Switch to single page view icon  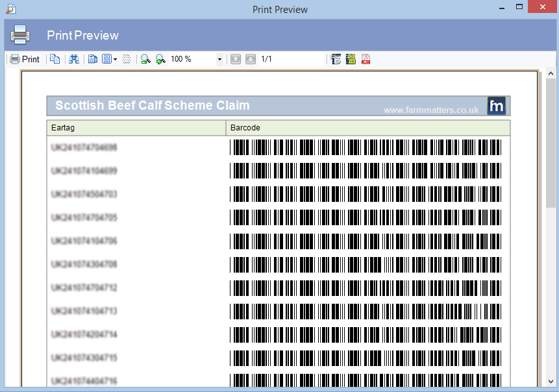pos(93,59)
